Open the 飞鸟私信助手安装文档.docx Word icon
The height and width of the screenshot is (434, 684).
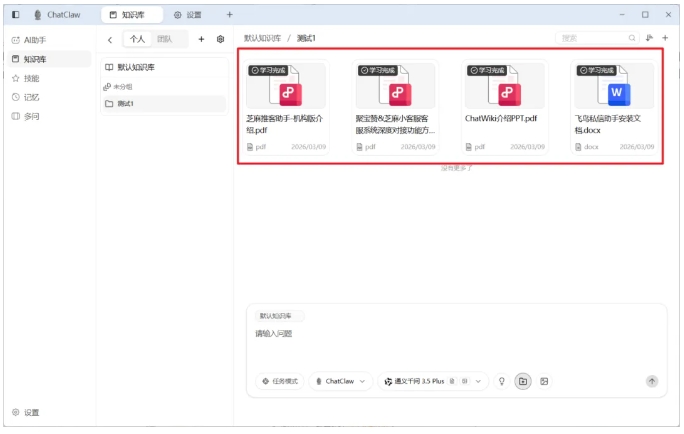click(614, 86)
